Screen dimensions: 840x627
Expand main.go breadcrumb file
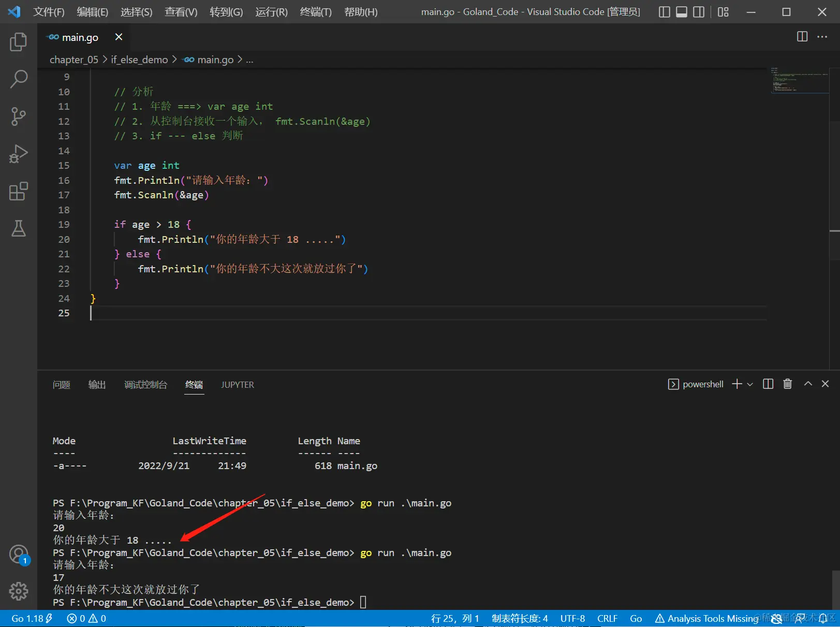(x=209, y=60)
